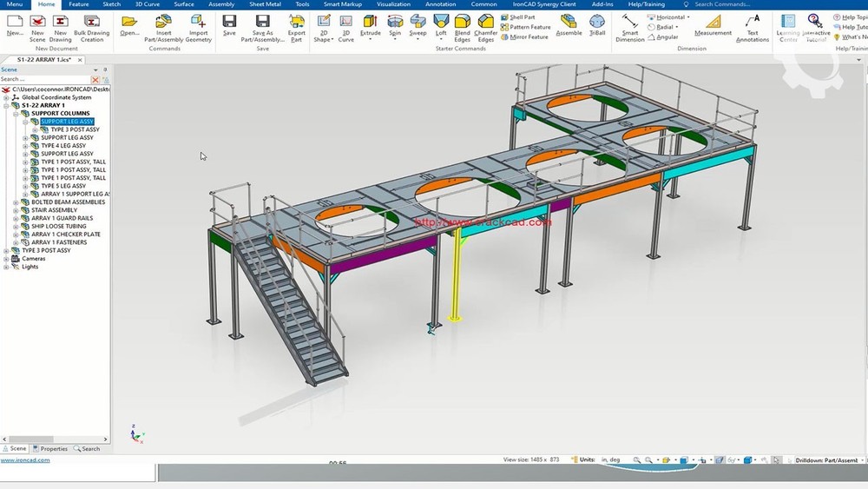This screenshot has width=868, height=489.
Task: Expand the STAIR ASSEMBLY node
Action: point(16,210)
